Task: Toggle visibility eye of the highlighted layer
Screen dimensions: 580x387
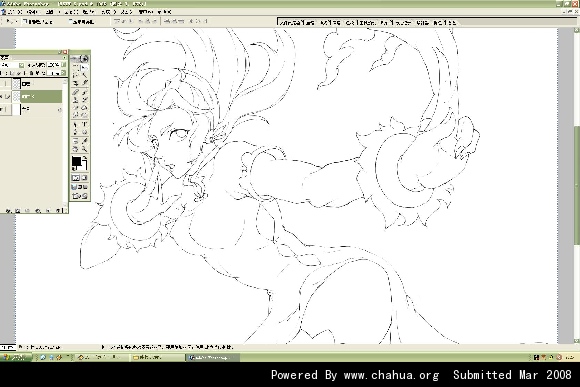Action: 1,97
